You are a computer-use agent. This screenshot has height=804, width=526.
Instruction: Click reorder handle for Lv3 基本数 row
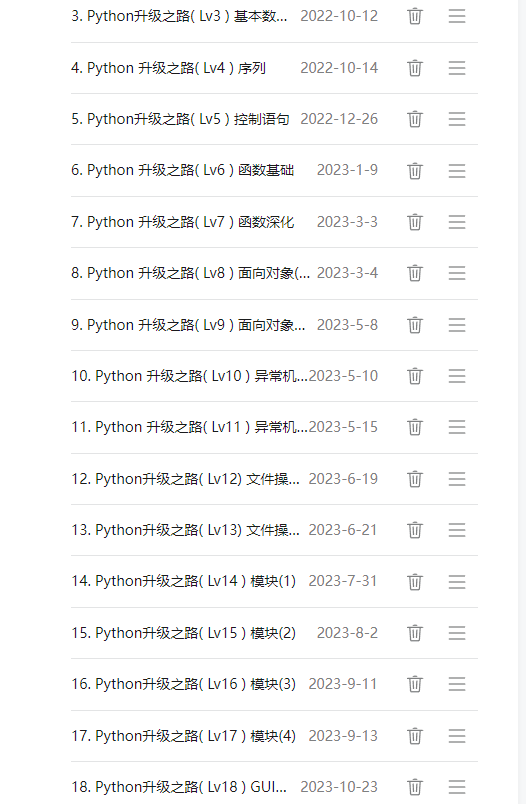pos(457,16)
